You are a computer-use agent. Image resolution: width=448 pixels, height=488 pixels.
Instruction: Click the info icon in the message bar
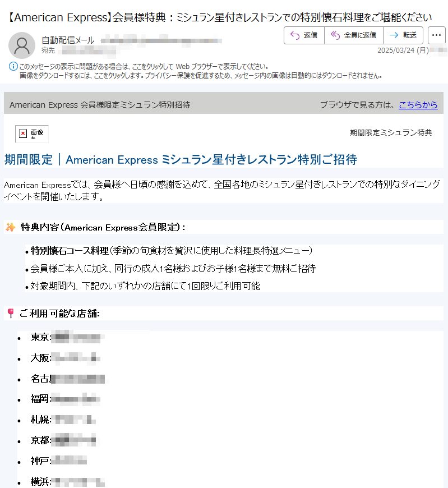pyautogui.click(x=13, y=66)
